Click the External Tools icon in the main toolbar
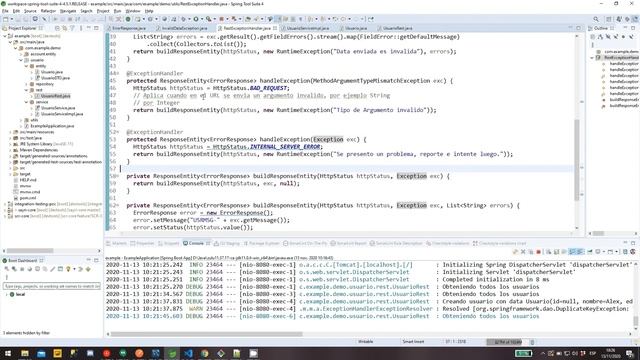The image size is (640, 360). point(209,19)
